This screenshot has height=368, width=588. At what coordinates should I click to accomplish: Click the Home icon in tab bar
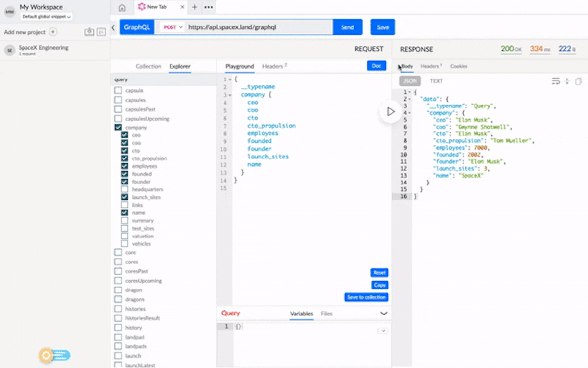[x=122, y=7]
